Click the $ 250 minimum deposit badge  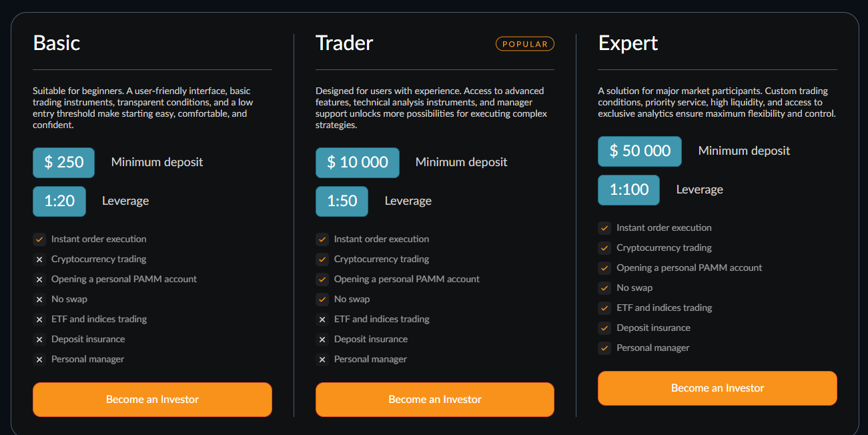63,162
